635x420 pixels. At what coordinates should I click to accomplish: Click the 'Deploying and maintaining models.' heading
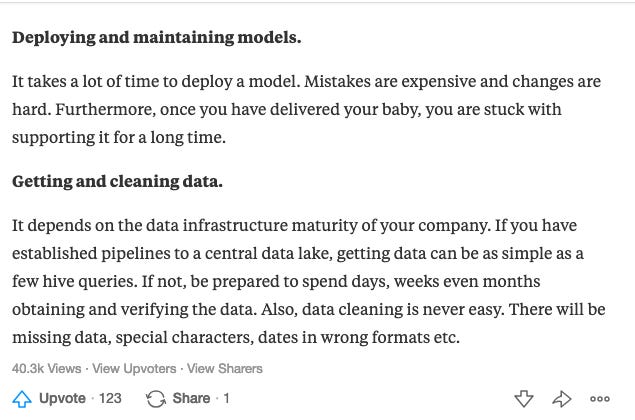[156, 39]
